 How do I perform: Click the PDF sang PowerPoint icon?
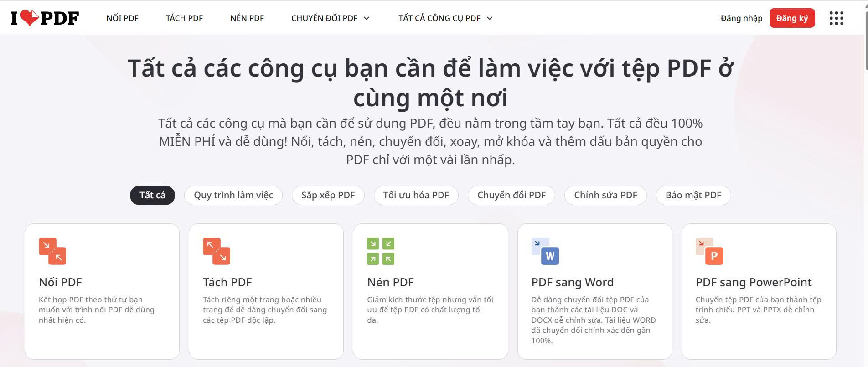point(709,251)
